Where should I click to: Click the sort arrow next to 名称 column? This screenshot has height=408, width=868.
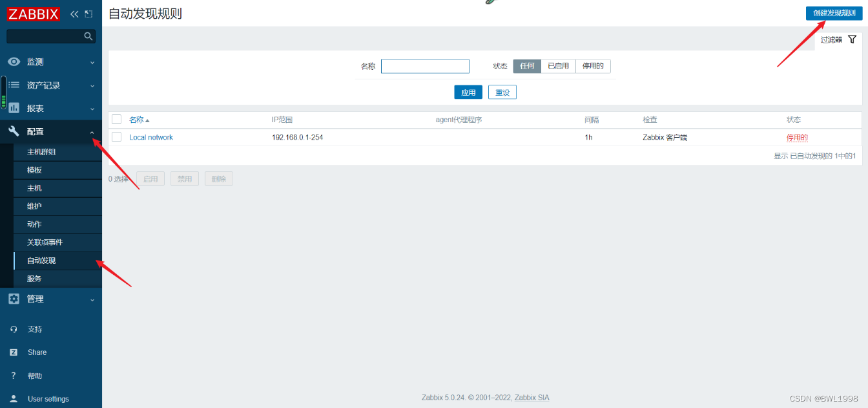147,120
